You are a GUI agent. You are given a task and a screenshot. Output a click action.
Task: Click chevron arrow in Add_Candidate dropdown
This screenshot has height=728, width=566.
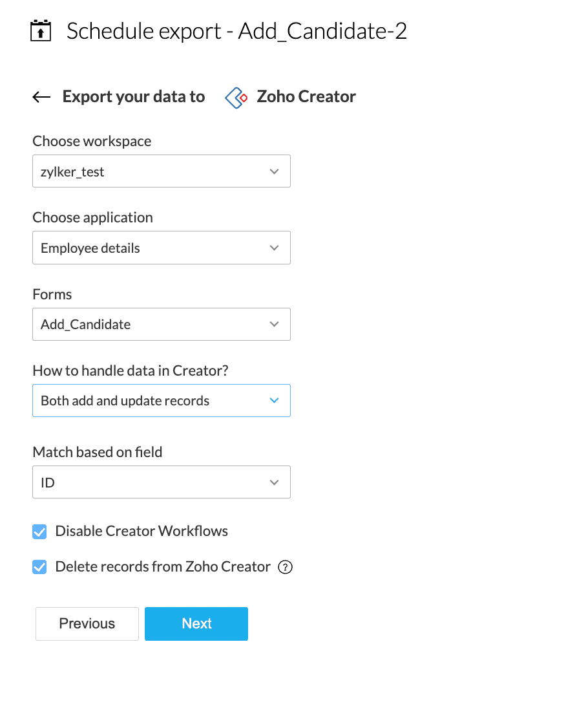(x=274, y=324)
